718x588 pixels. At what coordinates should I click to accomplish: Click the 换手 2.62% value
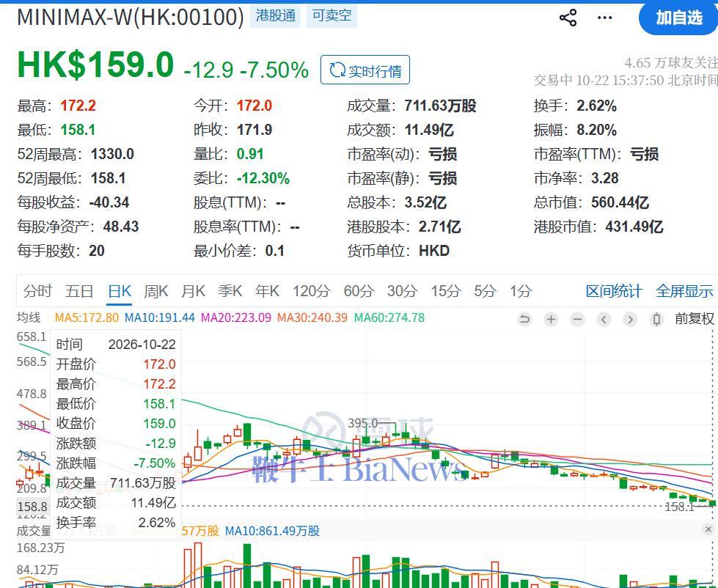(596, 106)
